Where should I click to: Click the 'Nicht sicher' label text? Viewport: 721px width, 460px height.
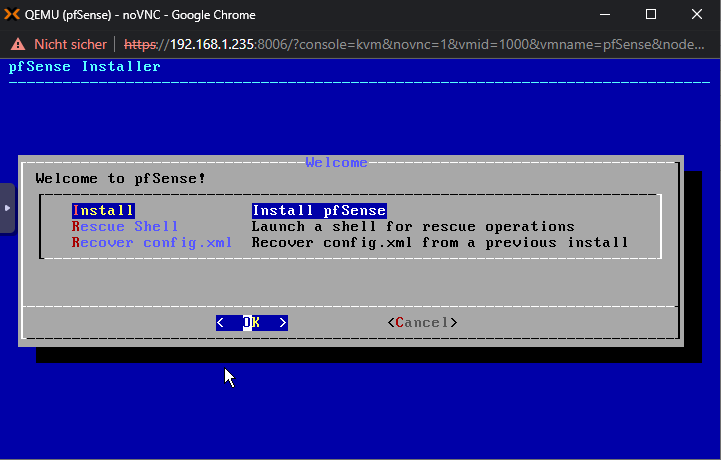point(70,44)
